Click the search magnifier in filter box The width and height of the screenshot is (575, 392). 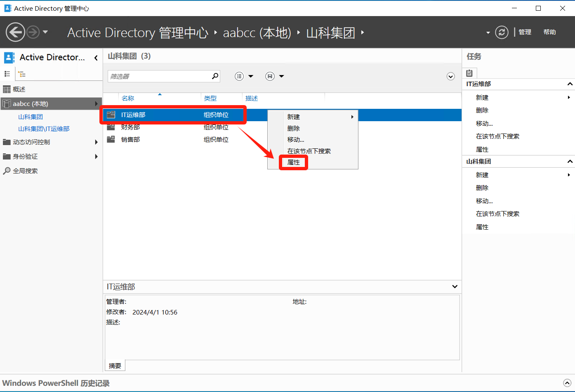click(x=215, y=76)
